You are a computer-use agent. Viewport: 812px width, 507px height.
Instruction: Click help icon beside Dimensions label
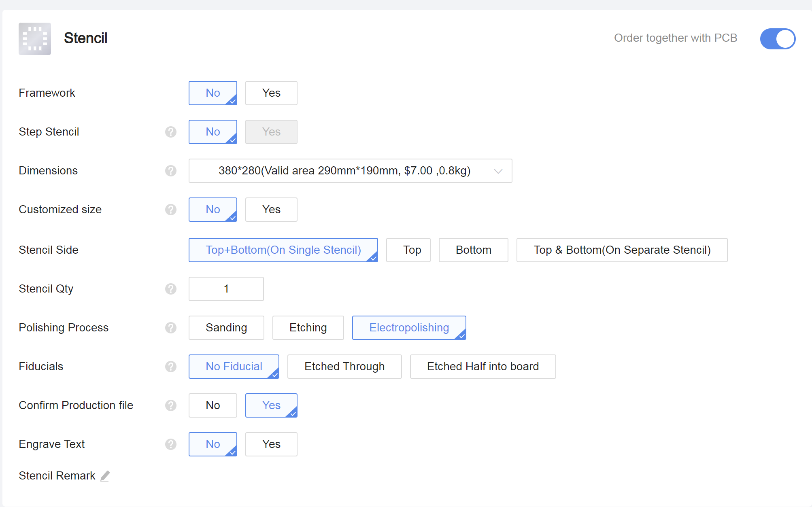171,171
